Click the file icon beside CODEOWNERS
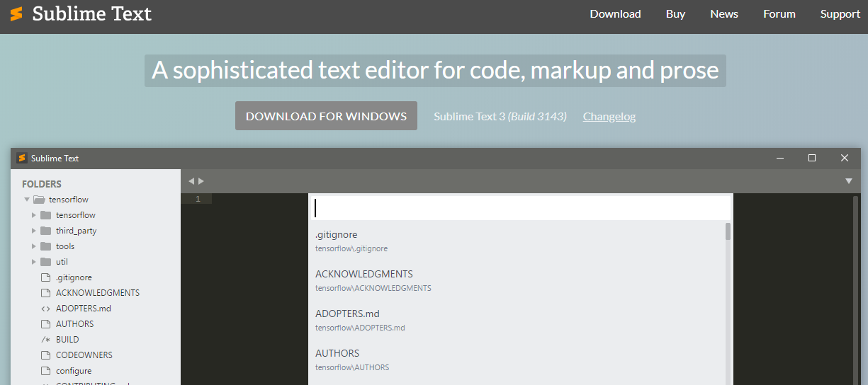 [45, 355]
